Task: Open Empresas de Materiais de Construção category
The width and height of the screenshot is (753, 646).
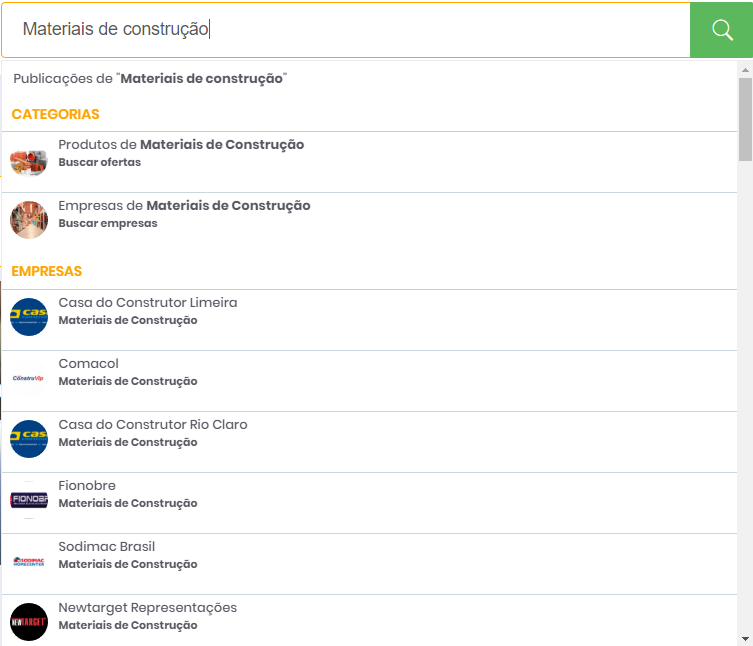Action: 369,223
